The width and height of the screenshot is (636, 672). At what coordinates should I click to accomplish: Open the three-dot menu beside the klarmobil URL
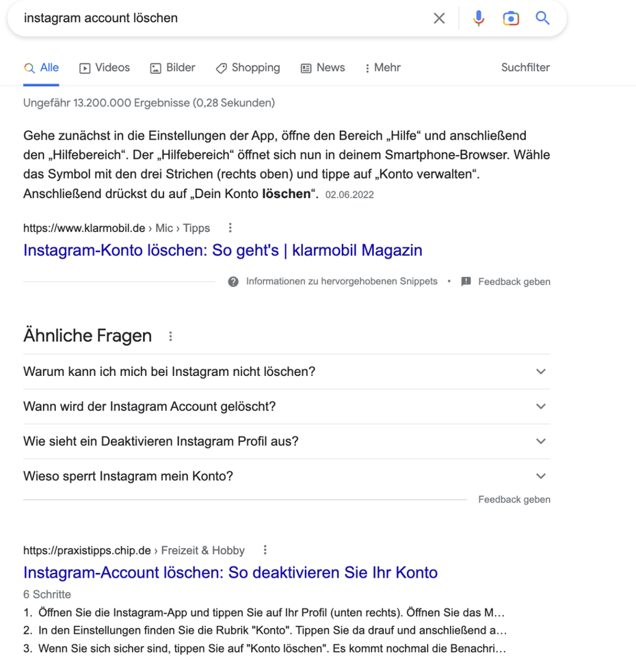tap(230, 228)
